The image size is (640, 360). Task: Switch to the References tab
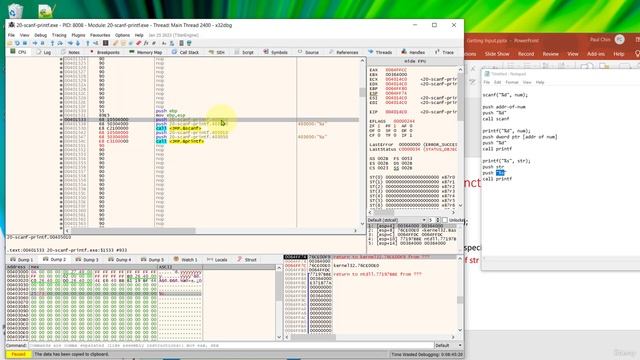coord(343,52)
